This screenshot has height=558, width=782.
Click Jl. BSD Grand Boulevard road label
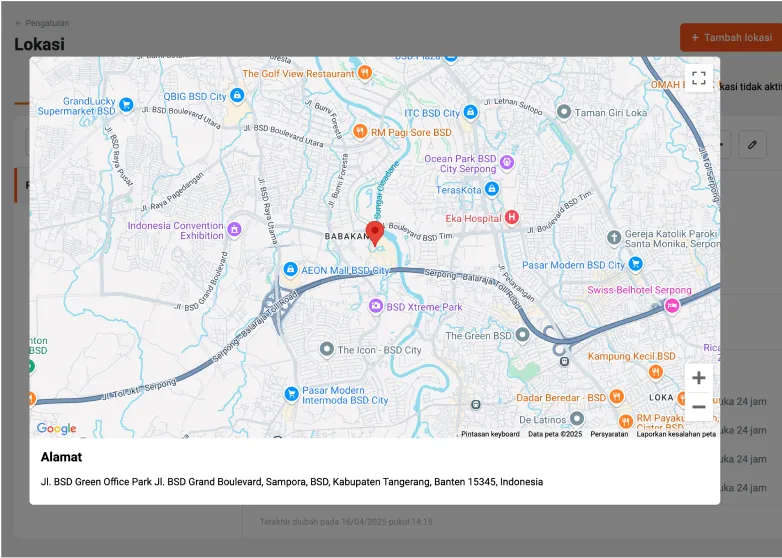tap(201, 281)
